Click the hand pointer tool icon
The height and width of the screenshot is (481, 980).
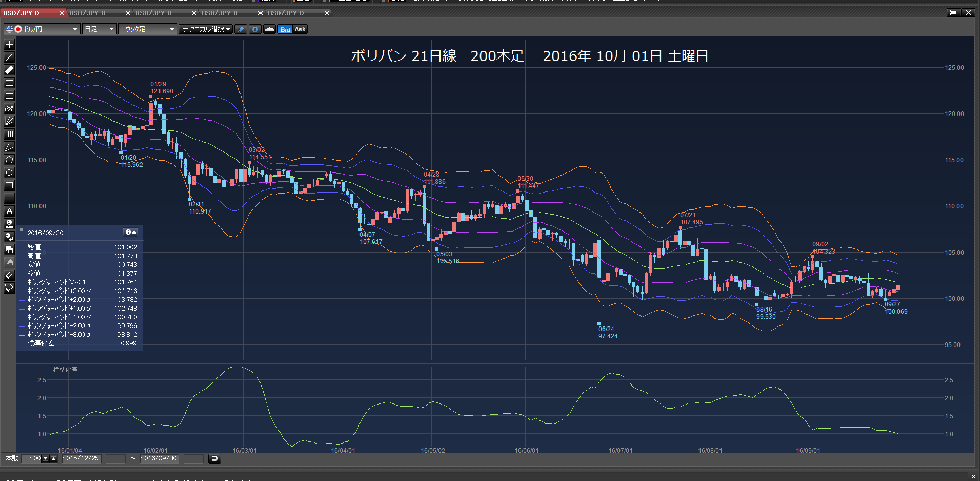9,262
